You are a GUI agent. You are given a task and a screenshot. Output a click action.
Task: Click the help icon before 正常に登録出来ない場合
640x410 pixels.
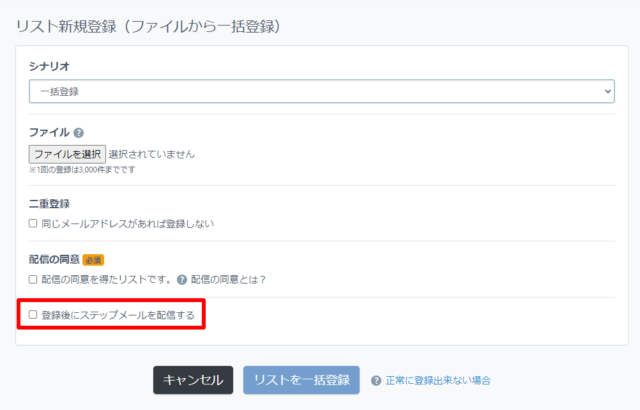coord(376,381)
